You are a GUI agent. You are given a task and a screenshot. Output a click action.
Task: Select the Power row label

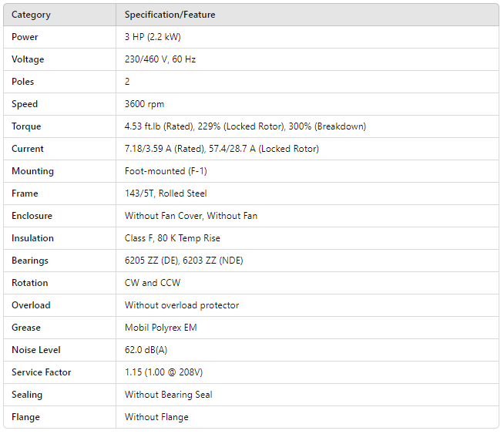[25, 37]
